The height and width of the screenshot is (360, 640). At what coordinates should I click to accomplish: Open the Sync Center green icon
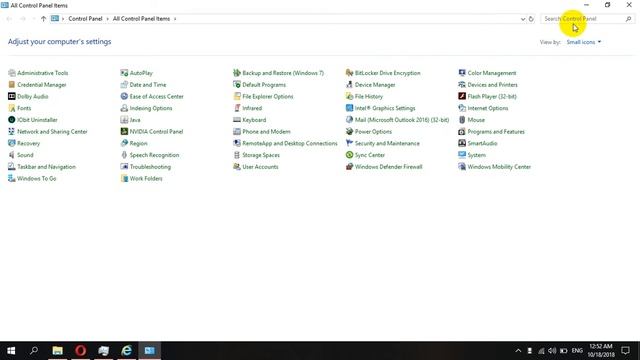pos(349,155)
